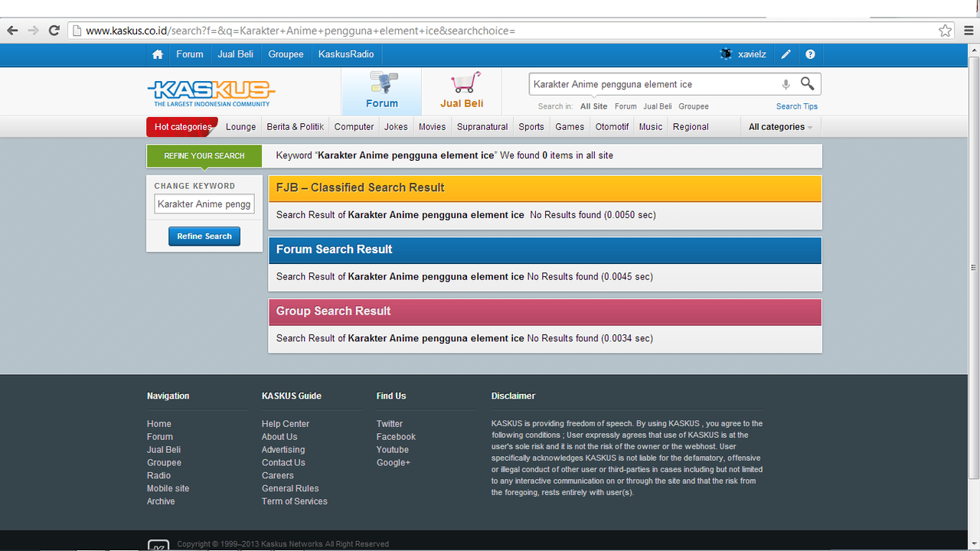Click the browser back arrow
980x551 pixels.
12,31
